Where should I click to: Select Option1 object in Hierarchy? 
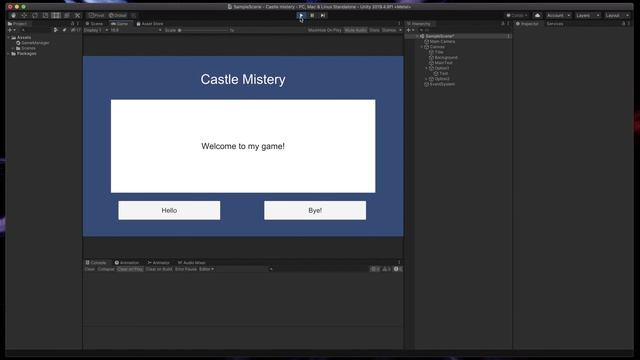(x=439, y=68)
